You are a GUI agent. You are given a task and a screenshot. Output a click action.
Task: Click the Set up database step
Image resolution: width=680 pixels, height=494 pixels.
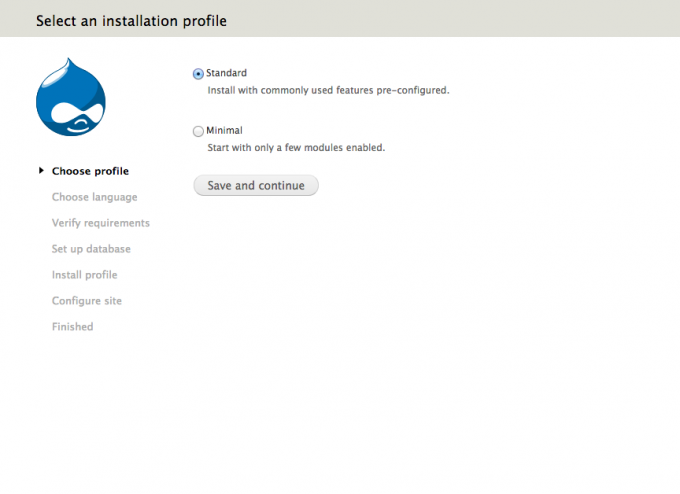coord(91,249)
